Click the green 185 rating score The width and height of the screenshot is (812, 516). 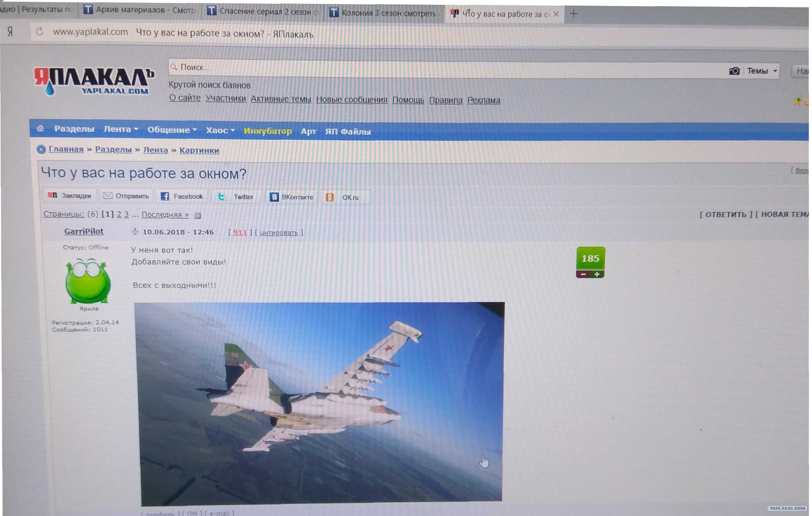(x=591, y=259)
